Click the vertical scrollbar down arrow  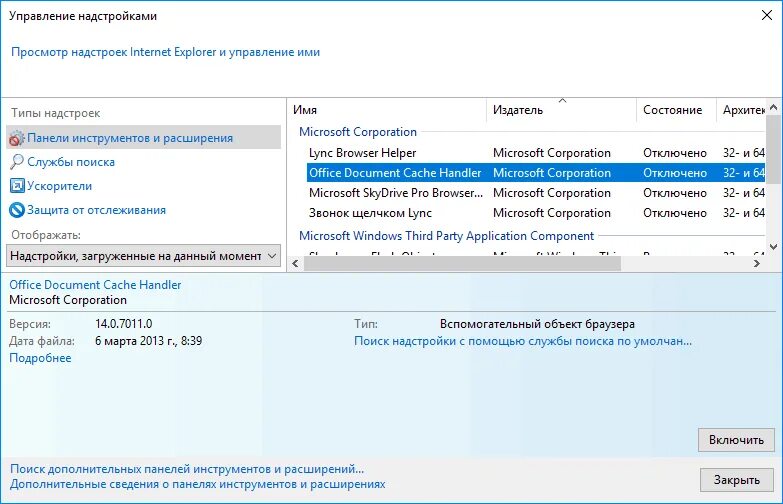(774, 246)
